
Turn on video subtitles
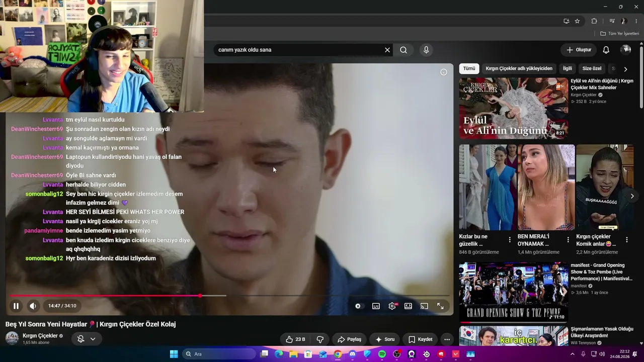(x=376, y=306)
